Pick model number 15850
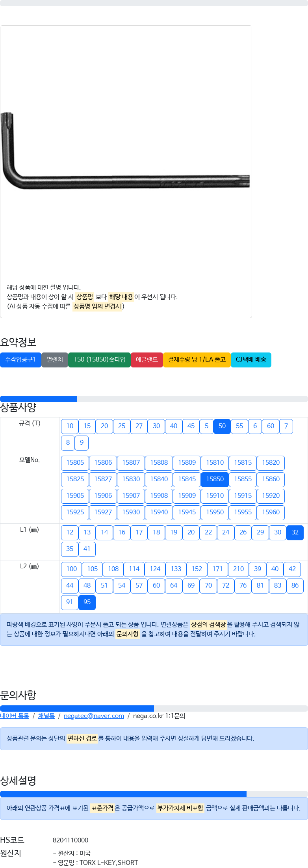Screen dimensions: 308x868 point(215,479)
